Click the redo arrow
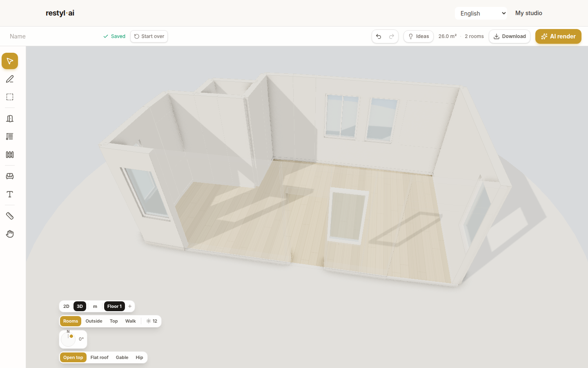 [x=392, y=36]
